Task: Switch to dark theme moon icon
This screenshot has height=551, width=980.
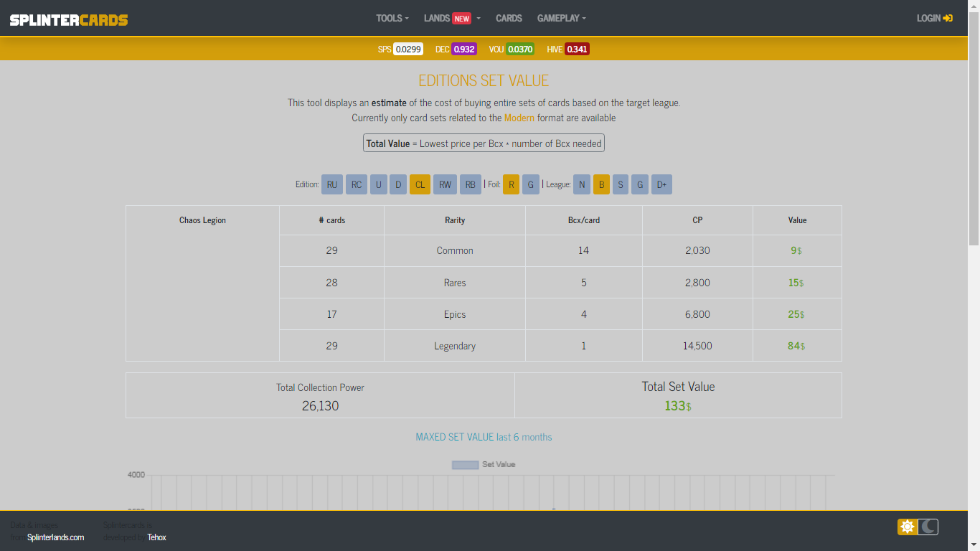Action: click(928, 527)
